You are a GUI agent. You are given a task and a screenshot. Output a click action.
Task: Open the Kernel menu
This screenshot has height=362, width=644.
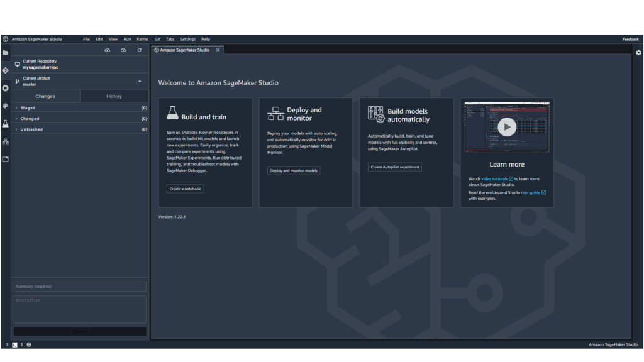point(143,40)
